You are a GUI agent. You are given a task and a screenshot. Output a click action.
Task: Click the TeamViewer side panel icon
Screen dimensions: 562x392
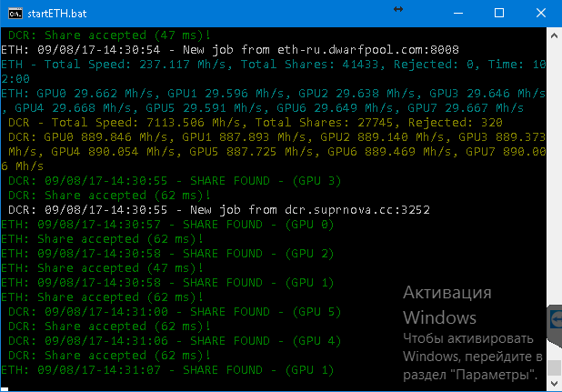[x=555, y=319]
